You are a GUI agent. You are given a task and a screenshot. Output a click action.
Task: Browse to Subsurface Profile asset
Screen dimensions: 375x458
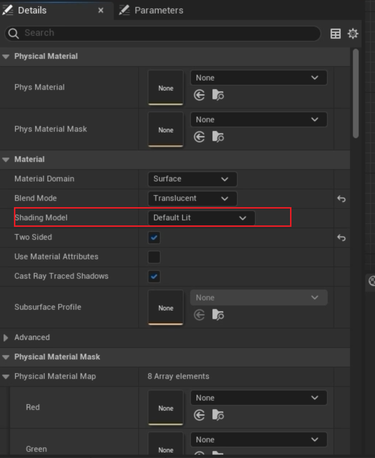tap(218, 315)
